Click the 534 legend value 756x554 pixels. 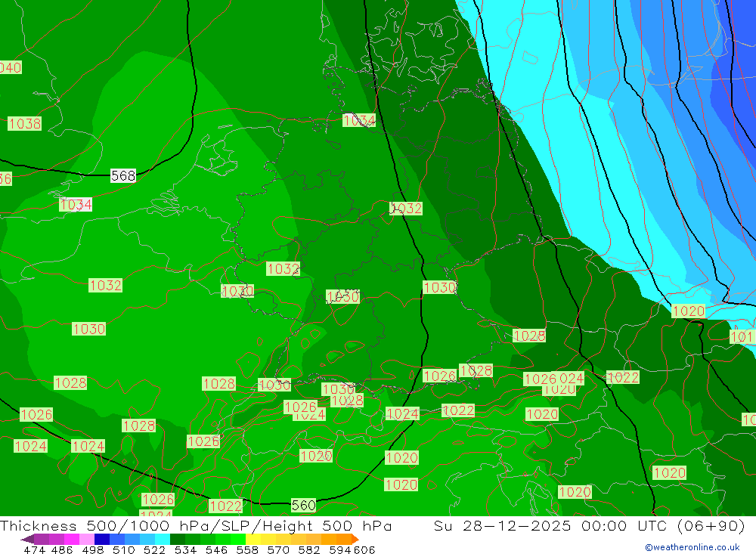pyautogui.click(x=185, y=549)
